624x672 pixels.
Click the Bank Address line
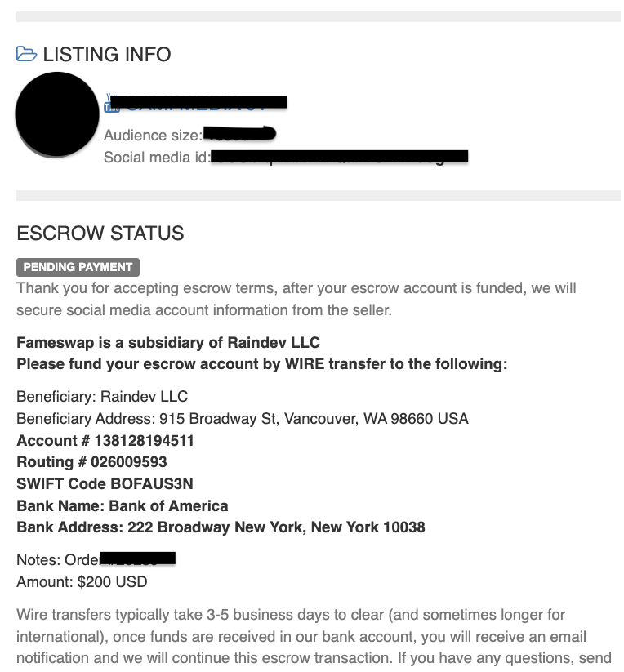[221, 527]
